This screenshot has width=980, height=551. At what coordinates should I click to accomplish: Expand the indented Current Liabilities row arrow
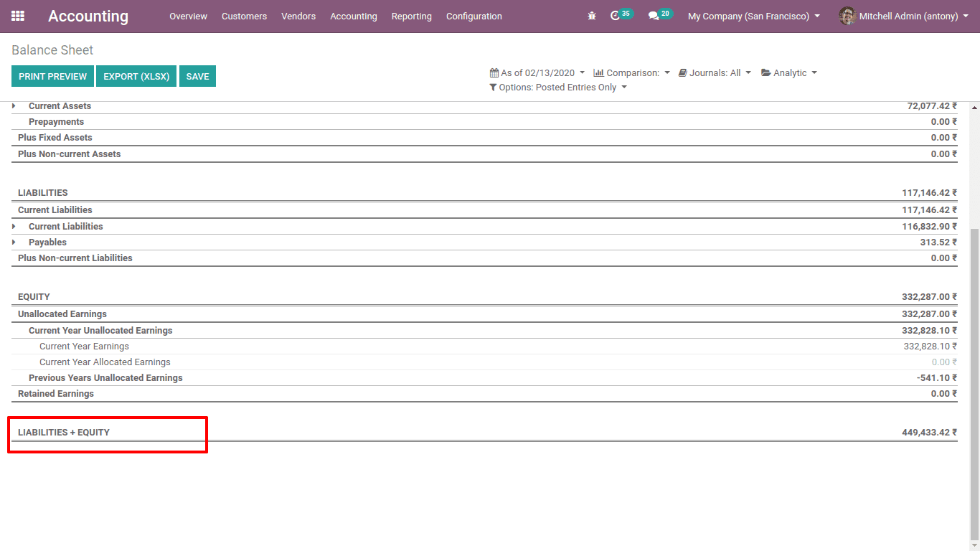[14, 227]
